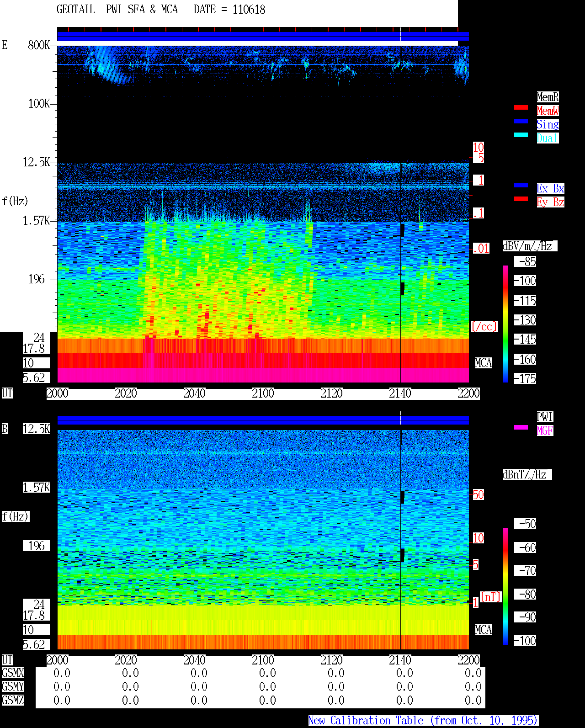The image size is (585, 728).
Task: Click the dBnT/√Hz color scale bar
Action: (505, 586)
